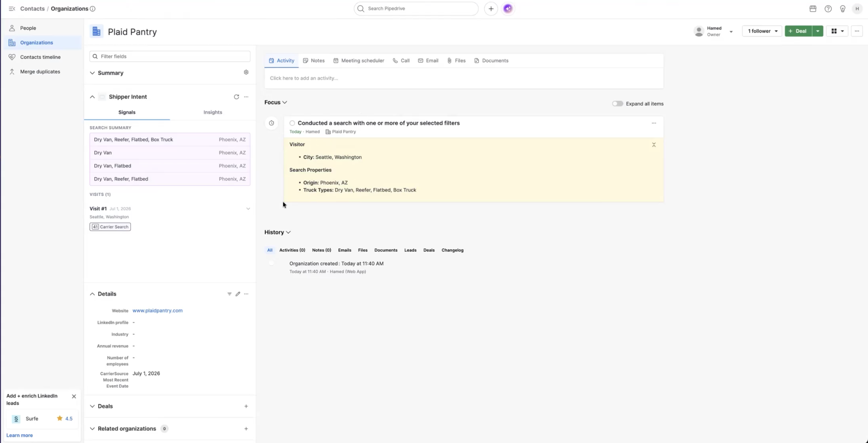Toggle Expand all items switch
The height and width of the screenshot is (443, 868).
coord(617,104)
